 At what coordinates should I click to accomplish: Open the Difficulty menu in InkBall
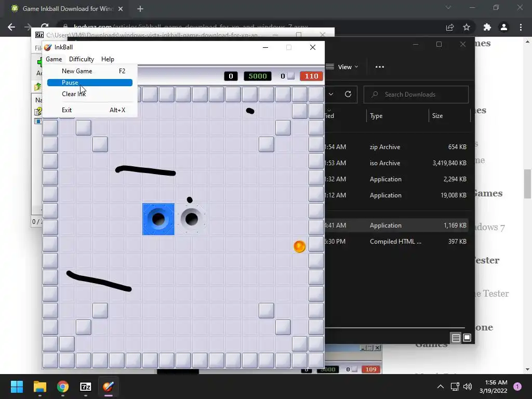82,59
